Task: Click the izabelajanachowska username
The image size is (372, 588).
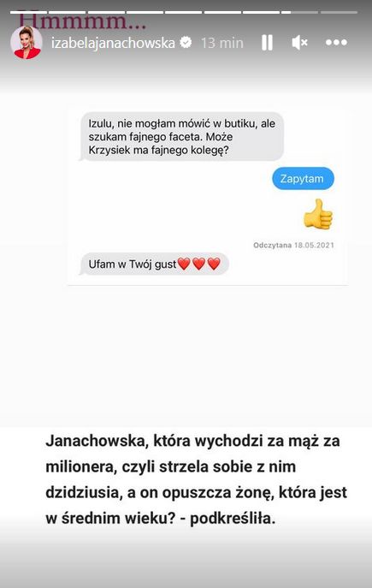Action: pyautogui.click(x=113, y=43)
